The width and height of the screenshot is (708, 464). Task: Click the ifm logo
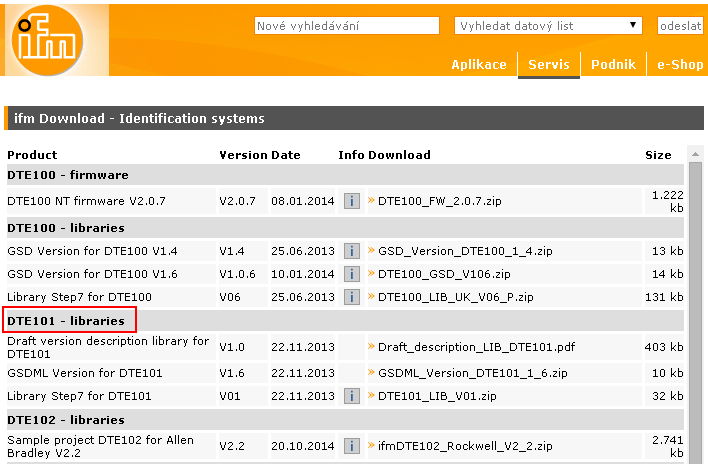tap(47, 40)
